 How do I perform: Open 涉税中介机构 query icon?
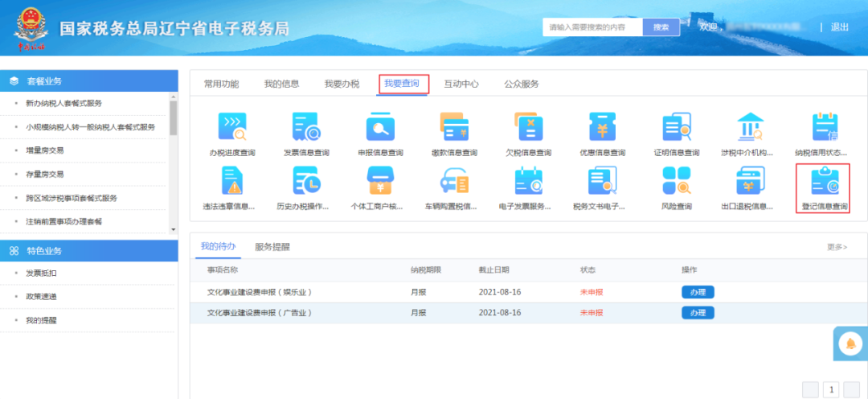click(x=750, y=127)
